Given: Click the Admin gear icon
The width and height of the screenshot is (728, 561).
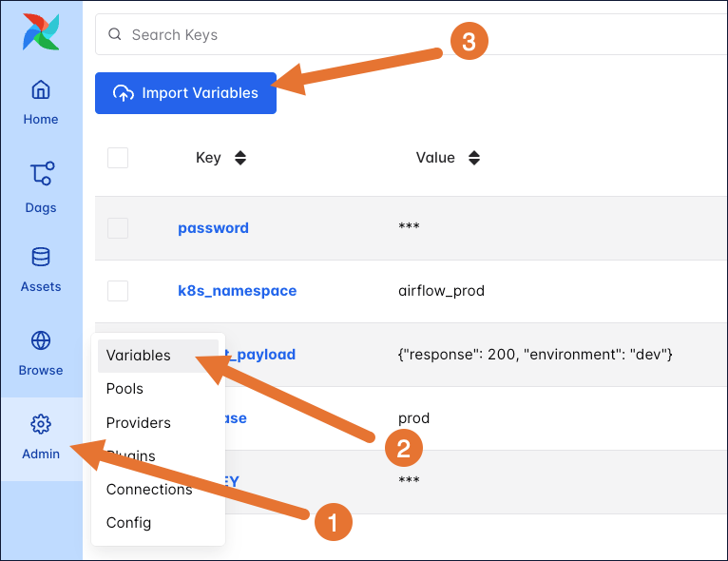Looking at the screenshot, I should tap(41, 424).
